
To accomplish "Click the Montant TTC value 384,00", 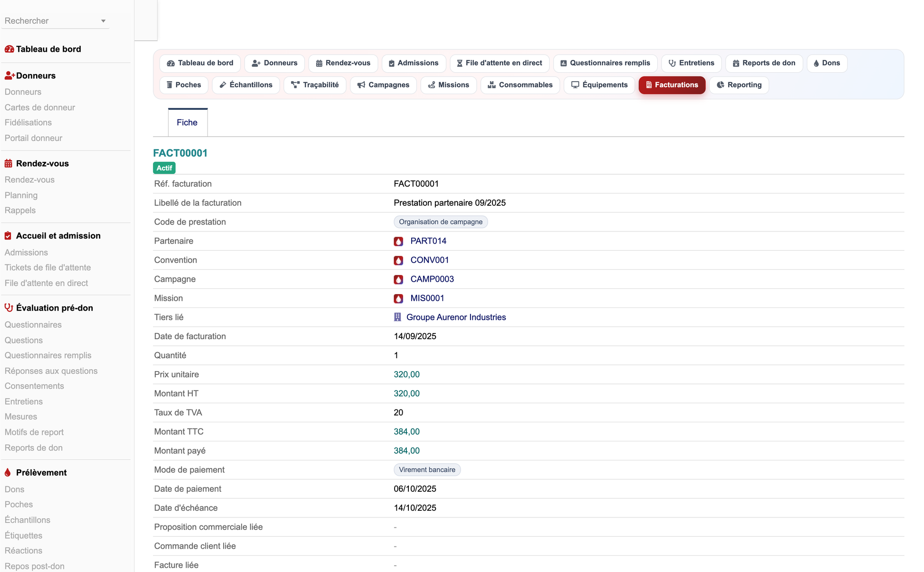I will pyautogui.click(x=407, y=432).
